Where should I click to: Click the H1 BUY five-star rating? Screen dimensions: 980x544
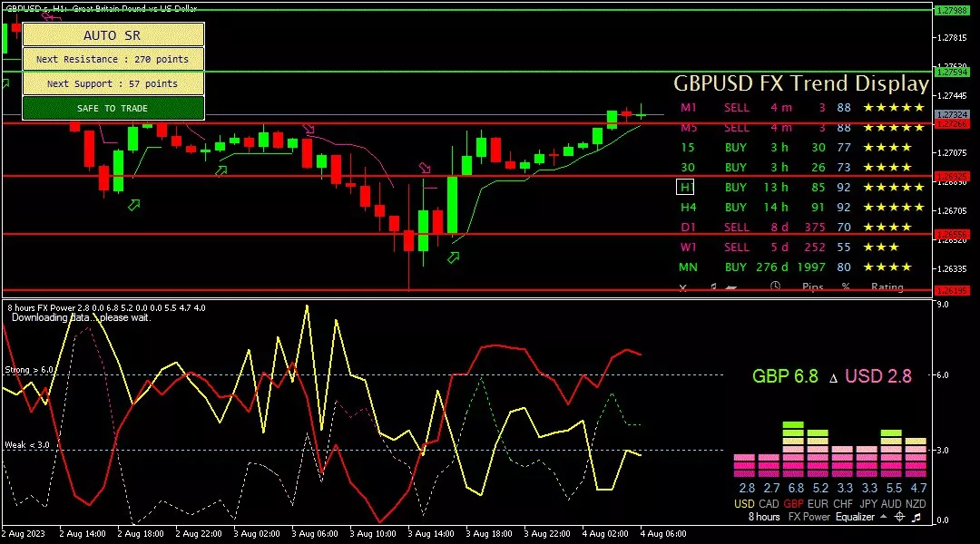[894, 188]
